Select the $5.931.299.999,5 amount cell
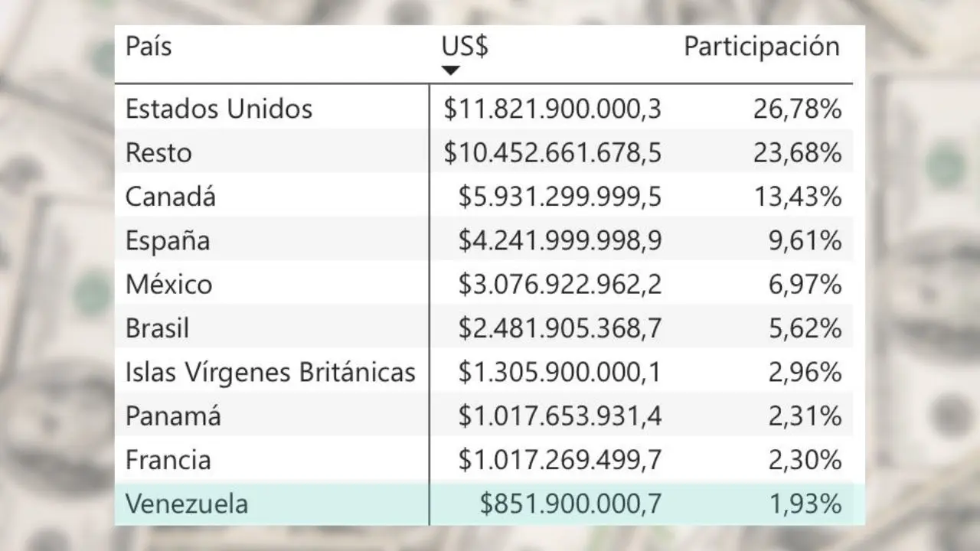The width and height of the screenshot is (980, 551). (560, 197)
